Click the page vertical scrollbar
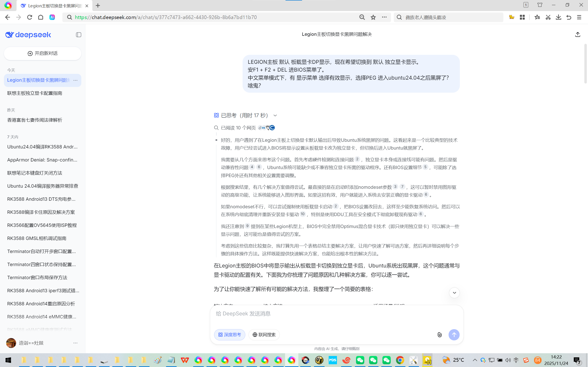Screen dimensions: 588x367 pos(585,64)
